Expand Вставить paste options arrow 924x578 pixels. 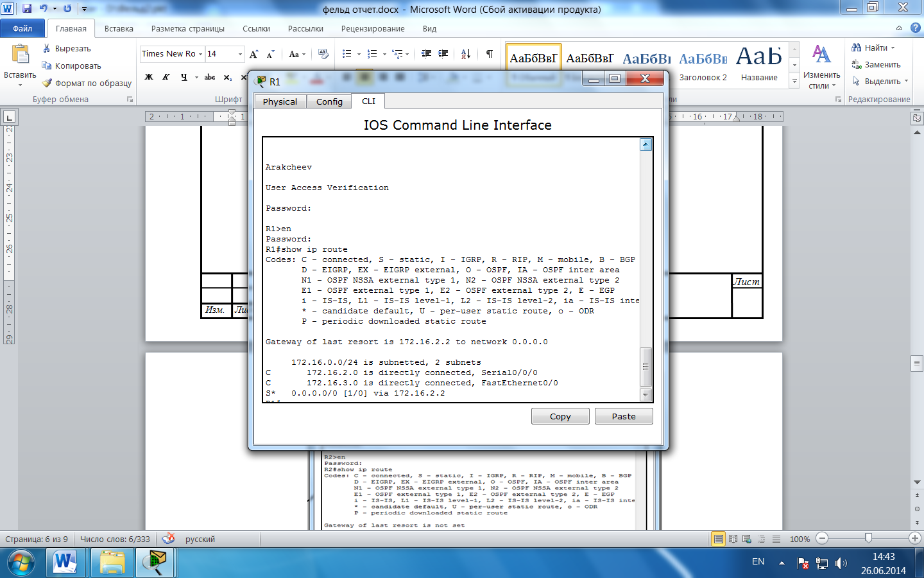20,84
